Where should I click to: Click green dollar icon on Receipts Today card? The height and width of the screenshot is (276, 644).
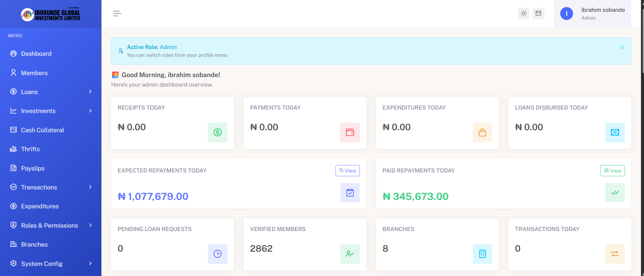218,133
